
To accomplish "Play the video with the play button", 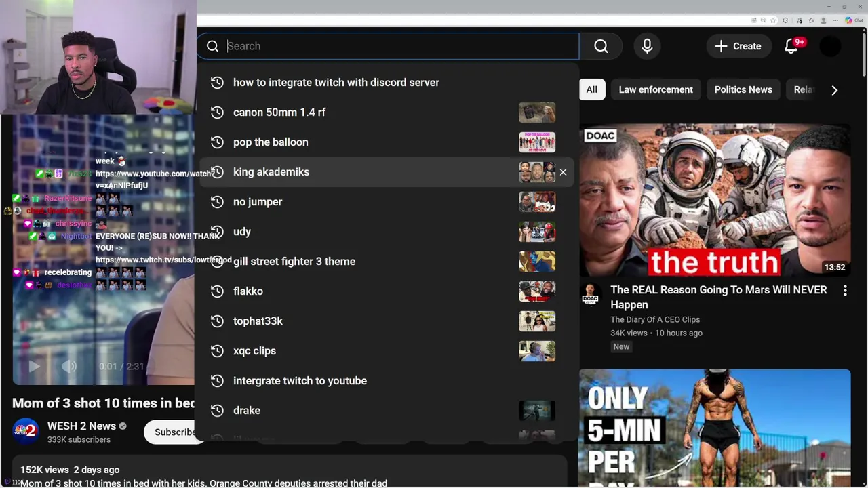I will pos(34,366).
